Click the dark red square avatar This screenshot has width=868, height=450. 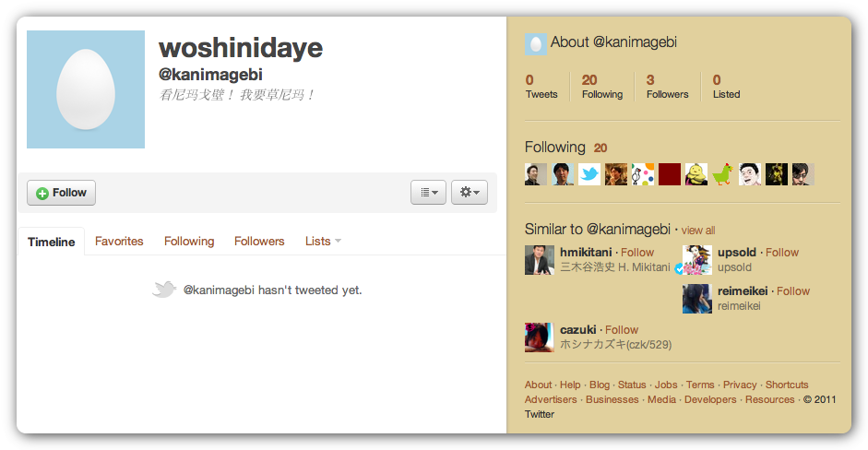point(670,174)
